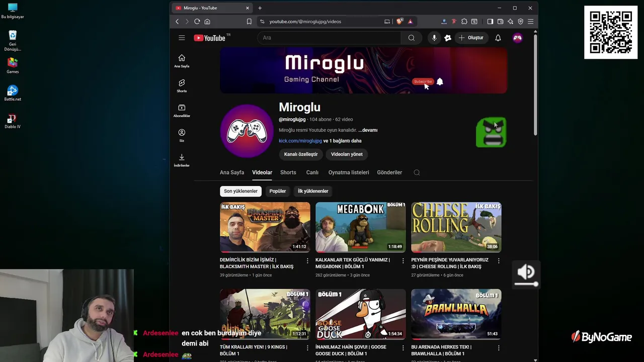Viewport: 644px width, 362px height.
Task: Open options for Cheese Rolling video
Action: point(499,260)
